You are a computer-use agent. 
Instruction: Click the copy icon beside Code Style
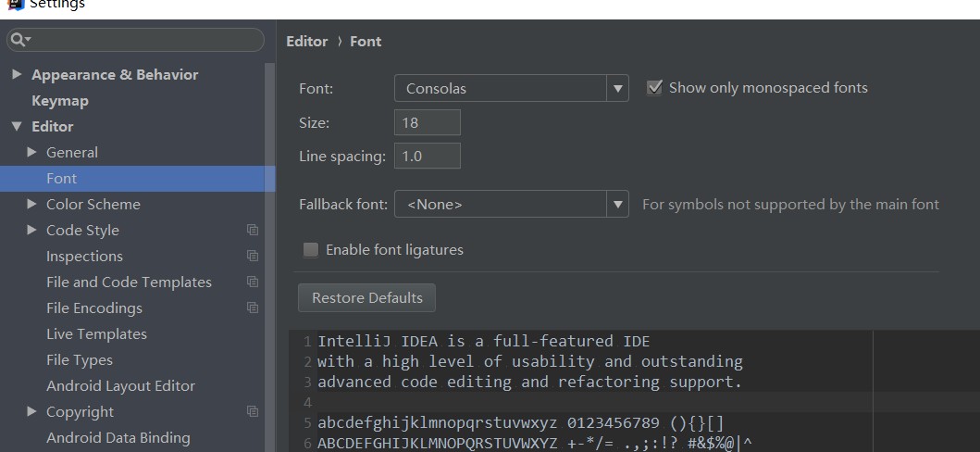(x=253, y=230)
